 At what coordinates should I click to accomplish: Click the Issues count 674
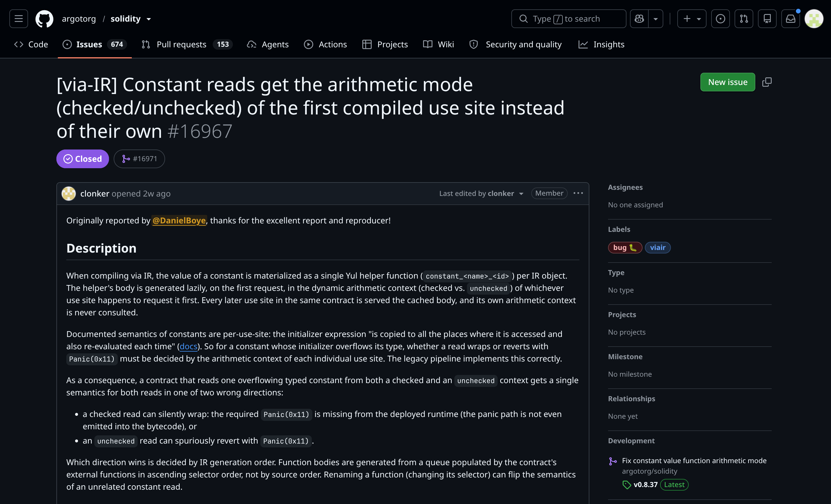coord(117,44)
